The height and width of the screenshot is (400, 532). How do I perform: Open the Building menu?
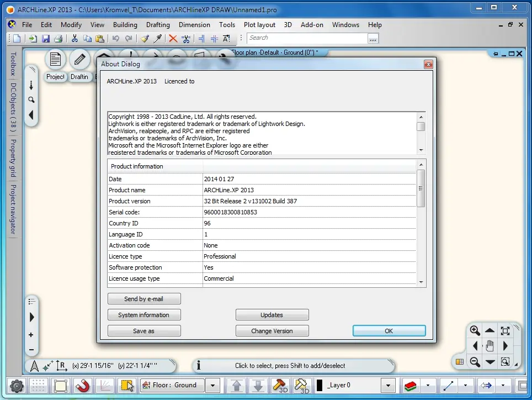click(x=125, y=25)
